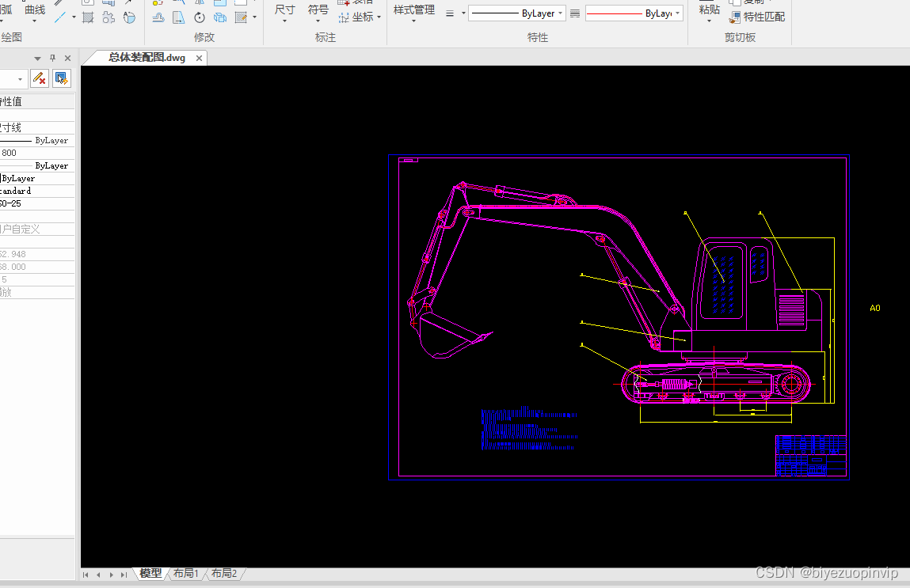This screenshot has height=588, width=910.
Task: Open the object type selector in properties panel
Action: pos(13,79)
